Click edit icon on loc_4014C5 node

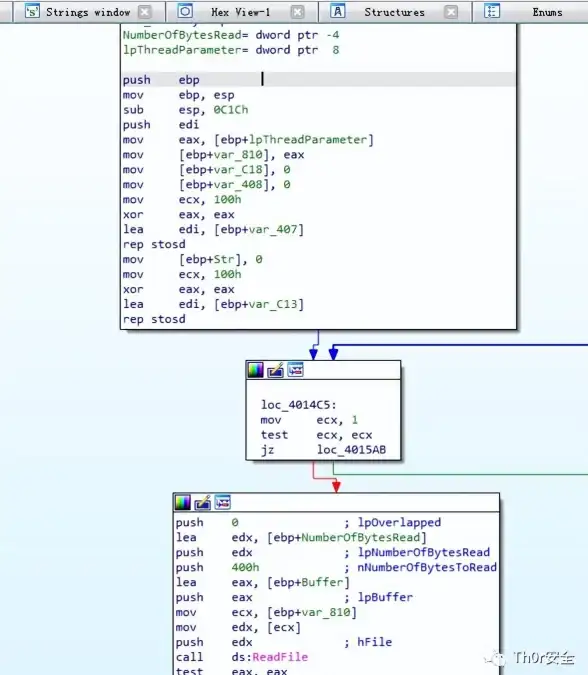(275, 370)
